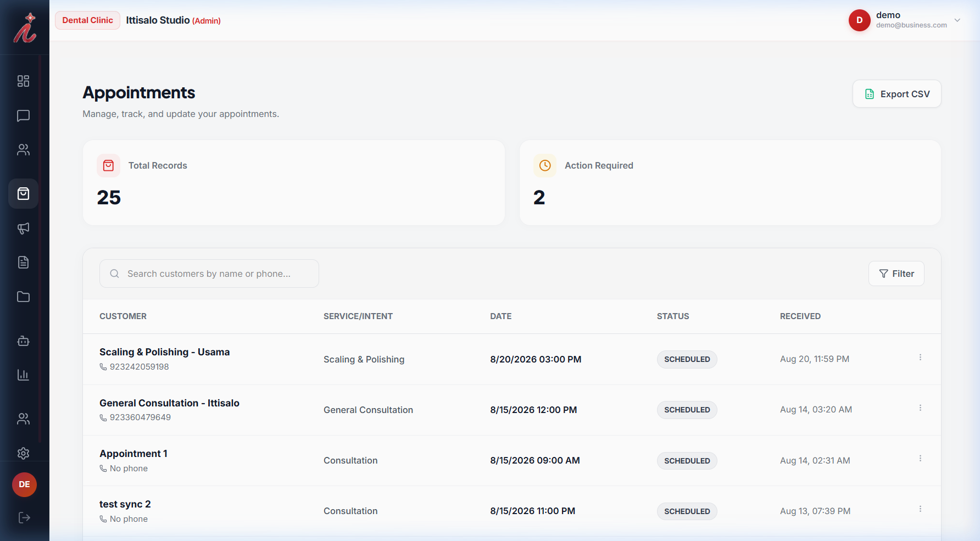Open the chat messages sidebar icon
The image size is (980, 541).
(23, 116)
